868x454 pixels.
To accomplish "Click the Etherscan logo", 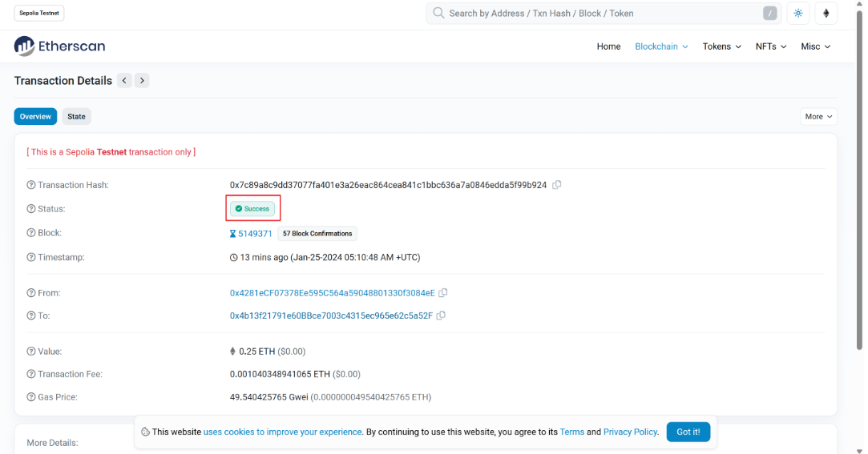I will (60, 46).
